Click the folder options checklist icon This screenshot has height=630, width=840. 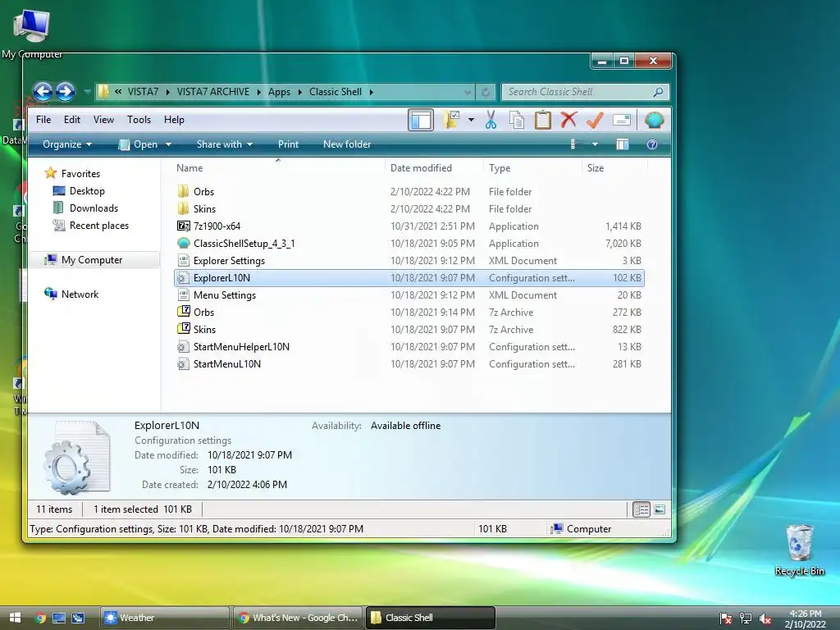(451, 120)
